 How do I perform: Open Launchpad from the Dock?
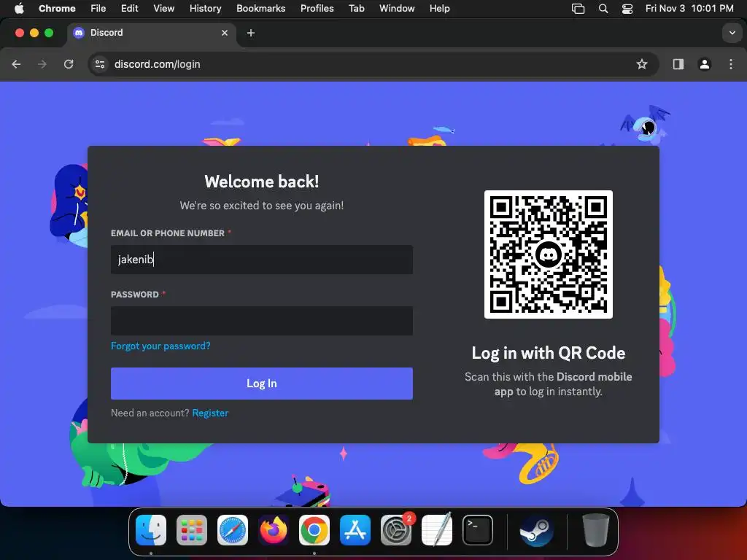click(x=192, y=530)
